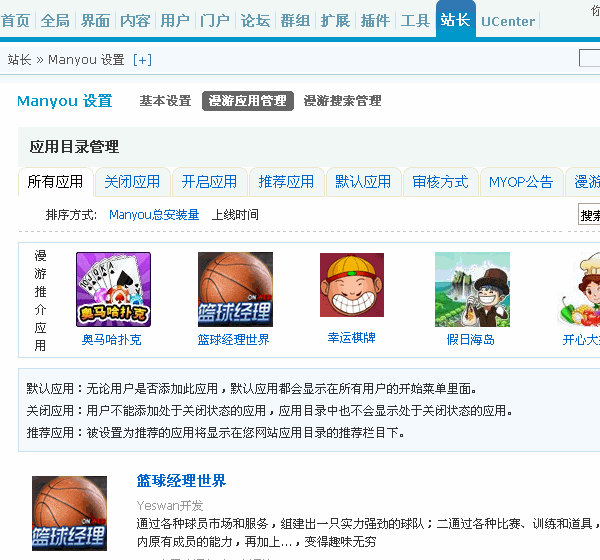Switch to 漫游搜索管理 sub-tab
Viewport: 600px width, 560px height.
pyautogui.click(x=342, y=101)
